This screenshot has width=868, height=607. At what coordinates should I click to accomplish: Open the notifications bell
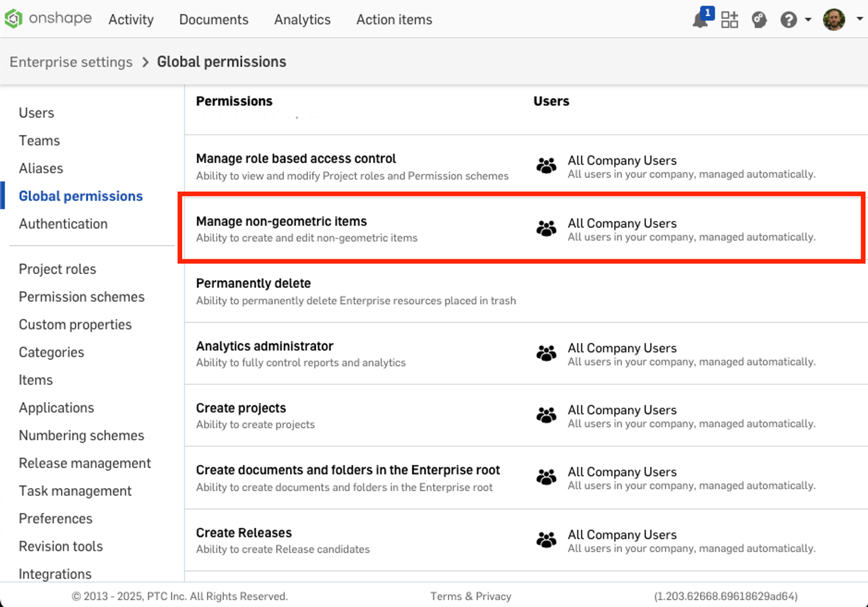[700, 20]
